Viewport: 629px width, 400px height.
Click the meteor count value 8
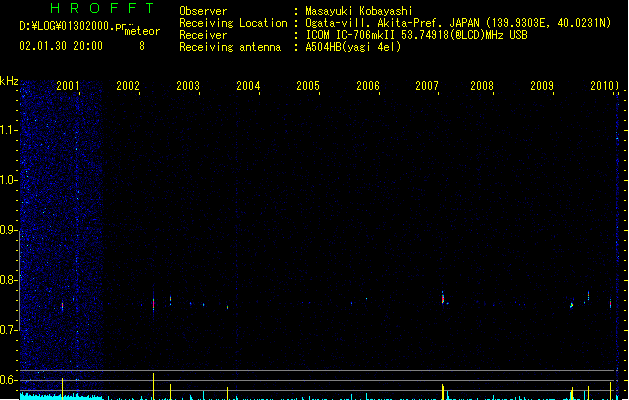(142, 46)
